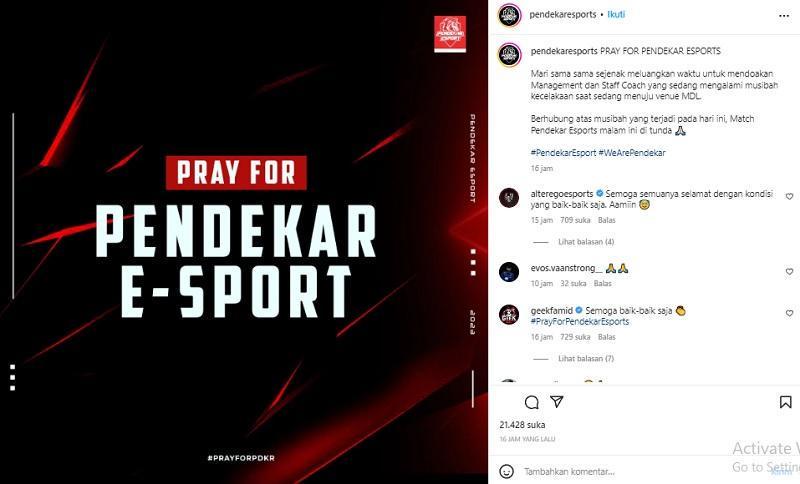
Task: Like the alteregoesports comment with the heart
Action: (789, 196)
